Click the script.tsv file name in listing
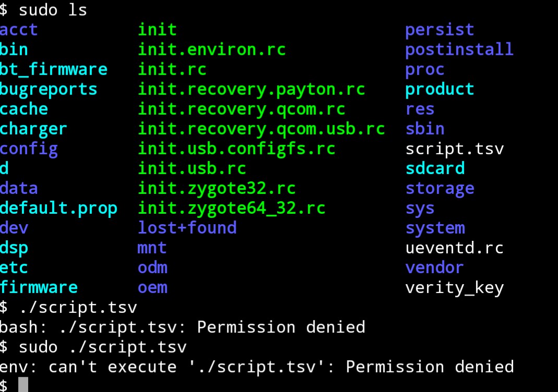 (454, 149)
